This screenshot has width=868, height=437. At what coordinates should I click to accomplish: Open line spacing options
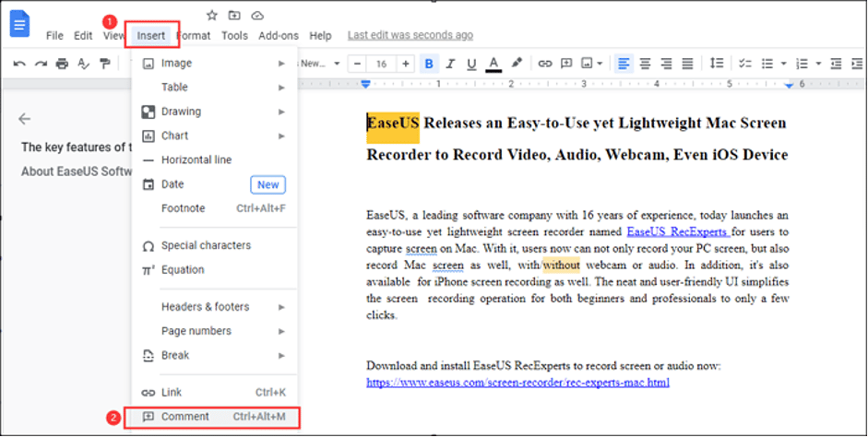(717, 63)
